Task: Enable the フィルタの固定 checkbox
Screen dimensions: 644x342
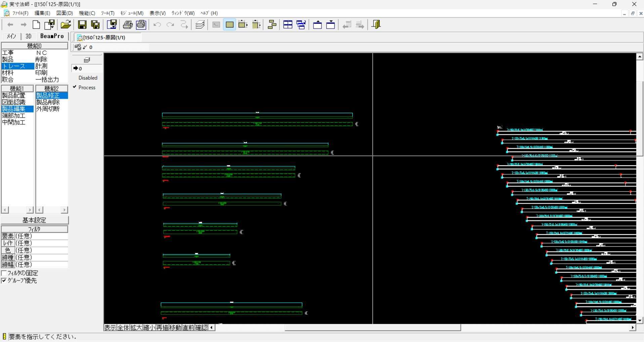Action: [4, 273]
